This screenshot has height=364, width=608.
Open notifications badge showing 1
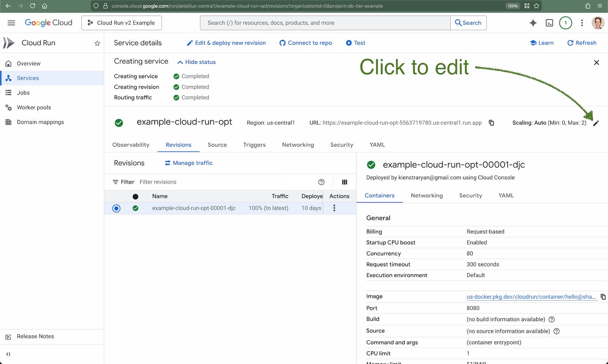tap(565, 23)
